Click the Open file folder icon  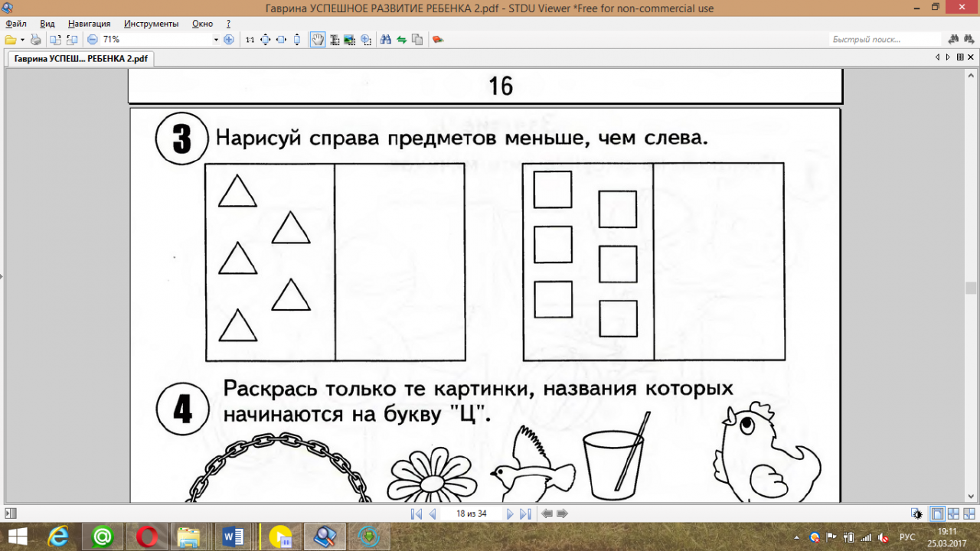point(10,40)
